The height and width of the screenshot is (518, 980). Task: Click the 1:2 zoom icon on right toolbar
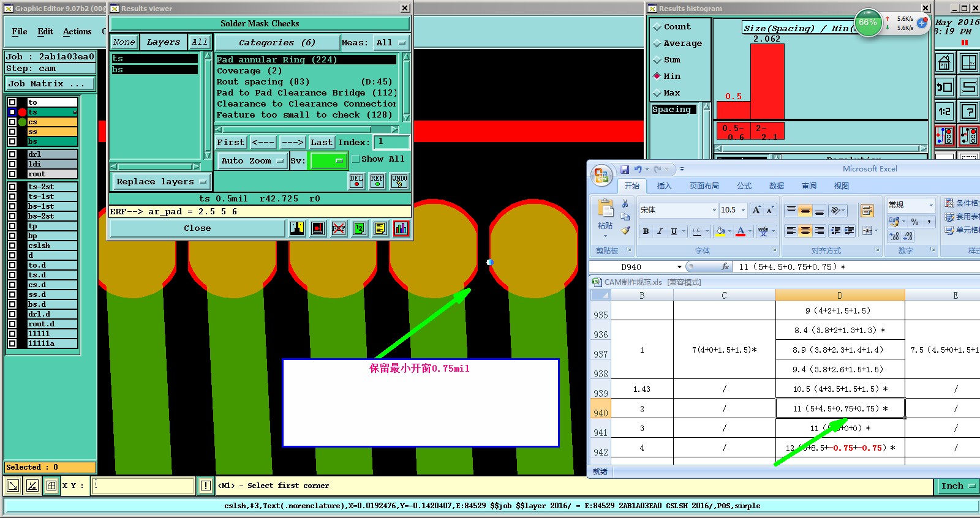[944, 111]
